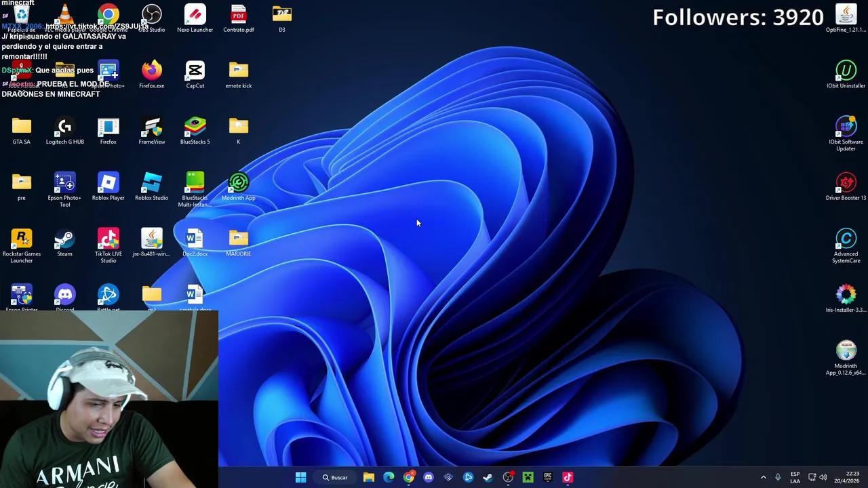Click the Buscar search box in taskbar
The image size is (868, 488).
(x=335, y=477)
